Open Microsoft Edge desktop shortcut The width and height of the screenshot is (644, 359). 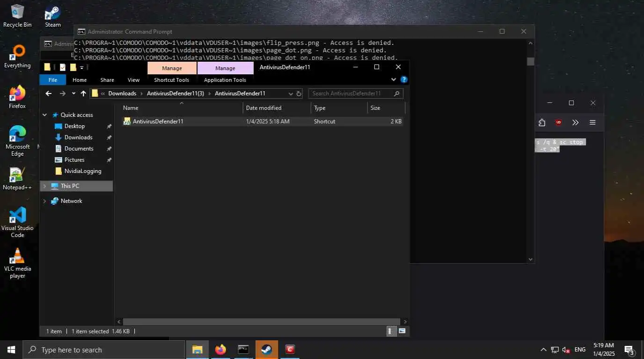[x=17, y=140]
